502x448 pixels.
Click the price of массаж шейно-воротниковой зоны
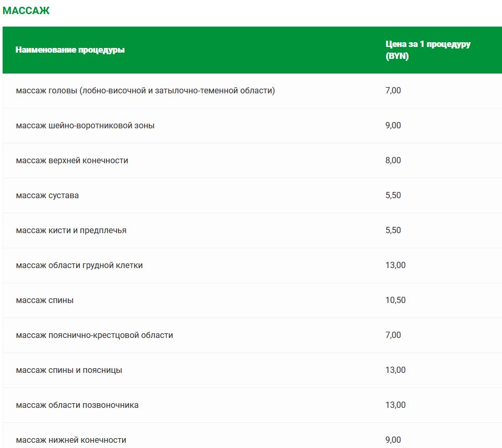393,126
